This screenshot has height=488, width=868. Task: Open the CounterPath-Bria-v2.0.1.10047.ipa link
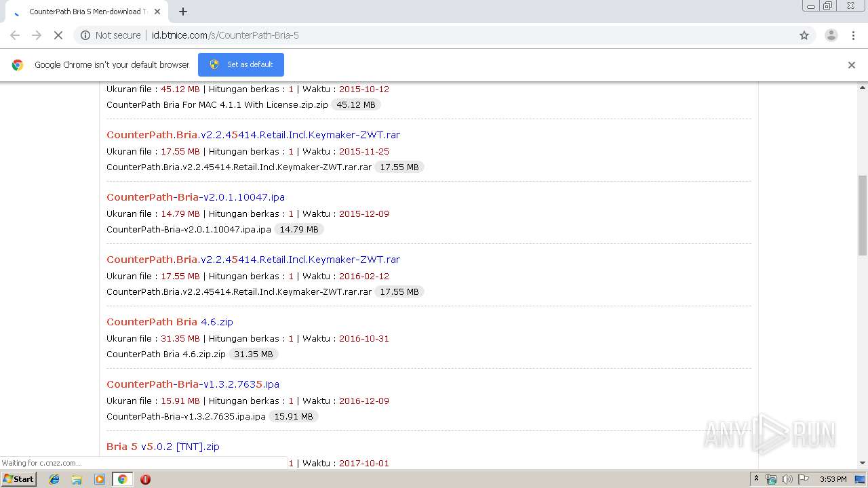coord(195,197)
